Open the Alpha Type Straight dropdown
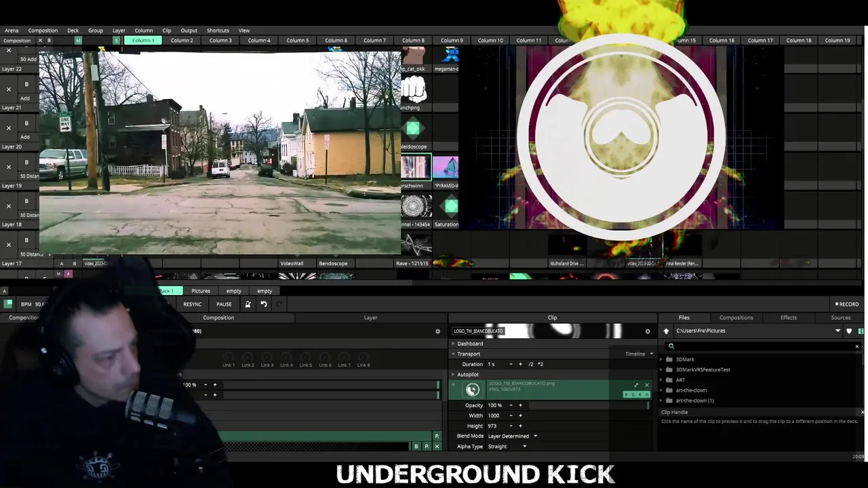The height and width of the screenshot is (488, 868). tap(507, 447)
